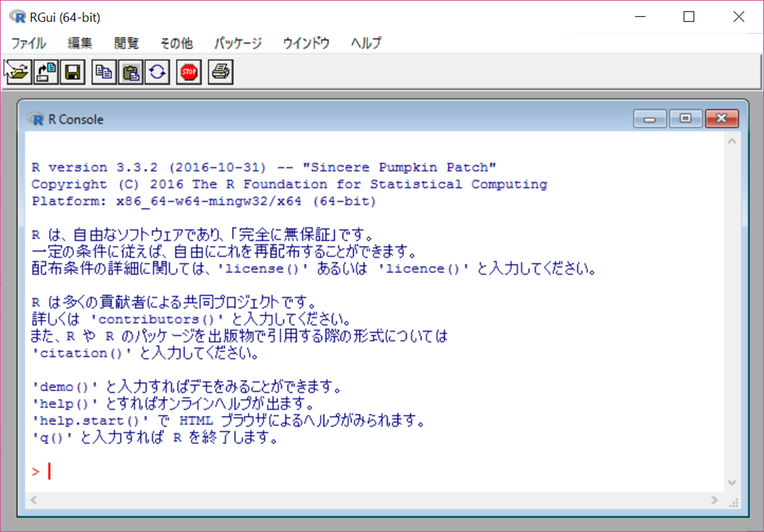Click the printer icon in toolbar
The width and height of the screenshot is (764, 532).
[x=220, y=72]
